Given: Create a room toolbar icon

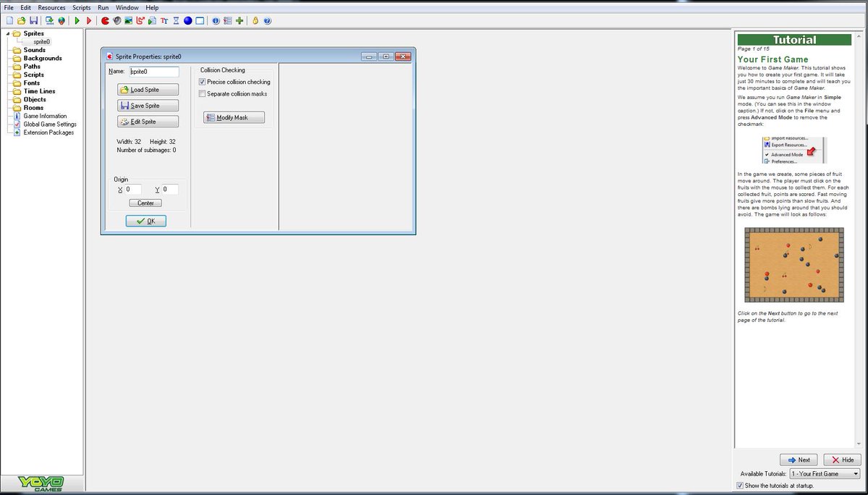Looking at the screenshot, I should pyautogui.click(x=200, y=21).
